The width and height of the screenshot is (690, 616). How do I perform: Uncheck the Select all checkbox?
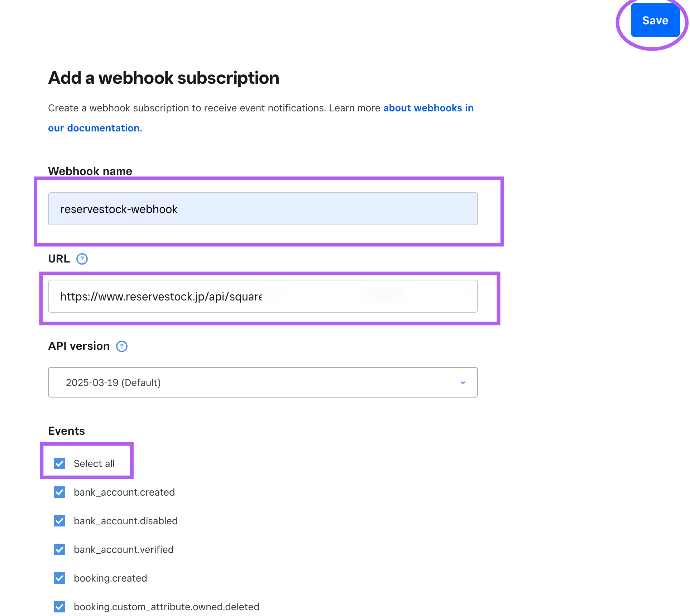click(x=59, y=463)
